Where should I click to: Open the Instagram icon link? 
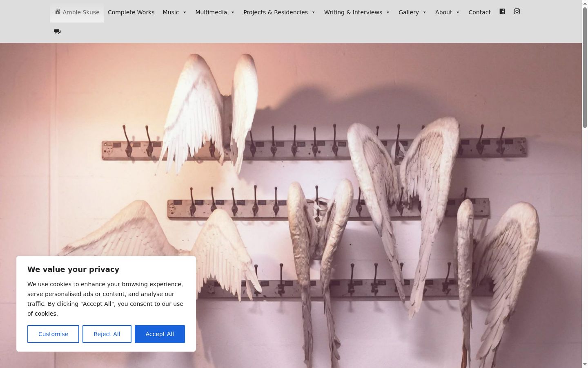517,11
